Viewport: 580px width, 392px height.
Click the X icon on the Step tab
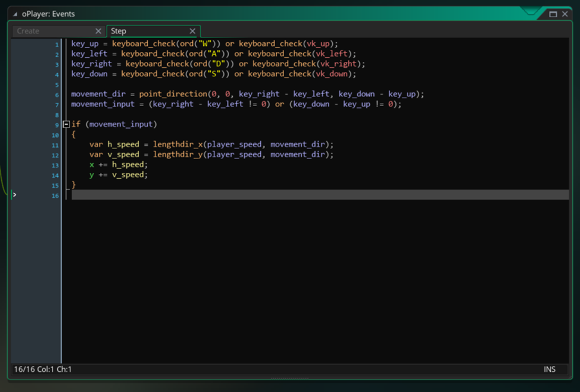coord(192,30)
